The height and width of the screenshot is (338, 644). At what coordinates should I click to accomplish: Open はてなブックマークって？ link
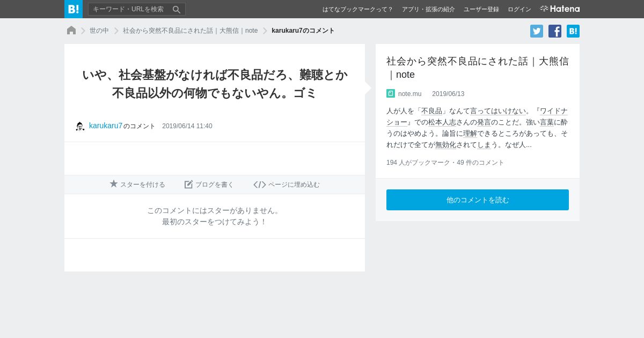pyautogui.click(x=357, y=9)
